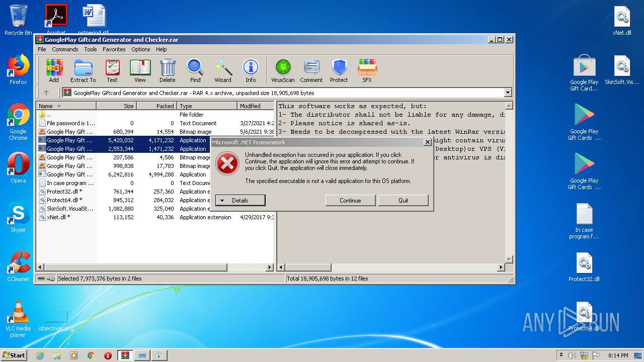Open the Find tool

195,71
